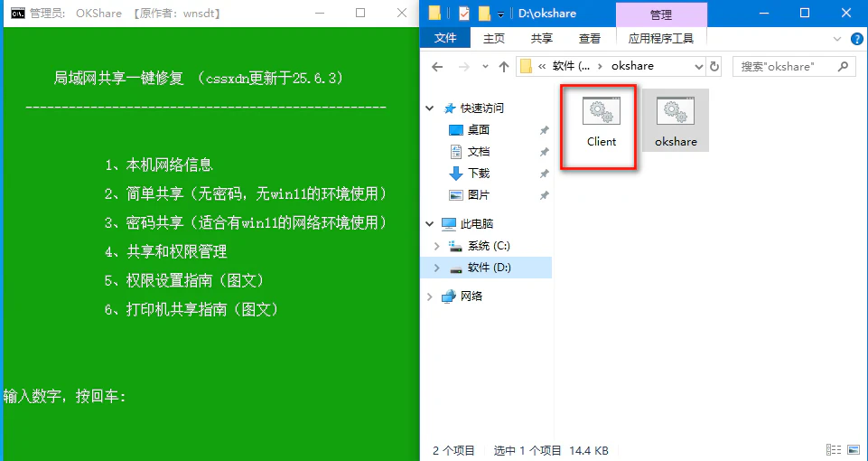Expand the 系统 (C:) drive tree node
The height and width of the screenshot is (461, 868).
point(437,246)
